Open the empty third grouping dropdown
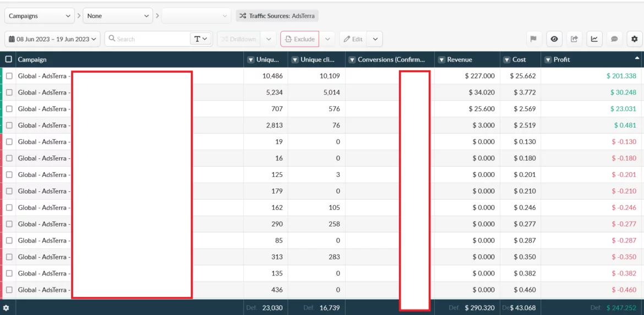644x315 pixels. point(195,16)
